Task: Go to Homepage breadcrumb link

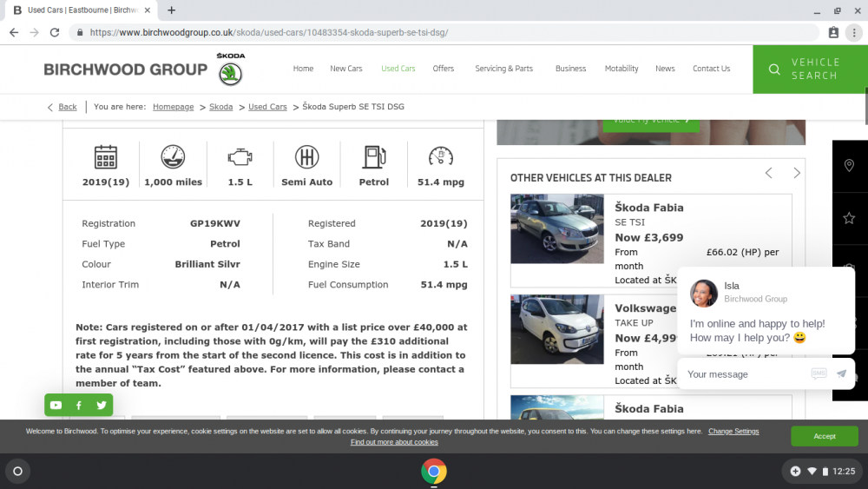Action: (x=174, y=107)
